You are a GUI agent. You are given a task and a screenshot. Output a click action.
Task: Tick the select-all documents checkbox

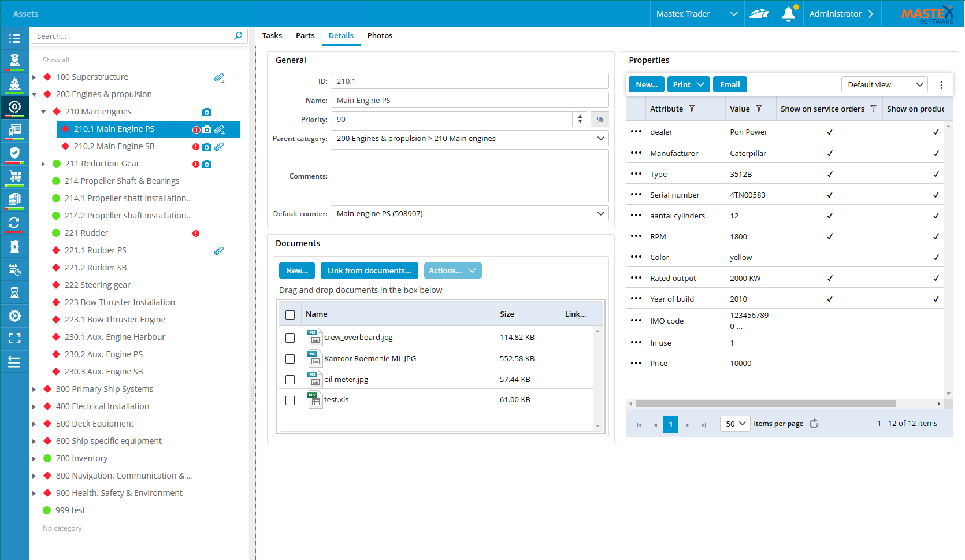click(290, 315)
